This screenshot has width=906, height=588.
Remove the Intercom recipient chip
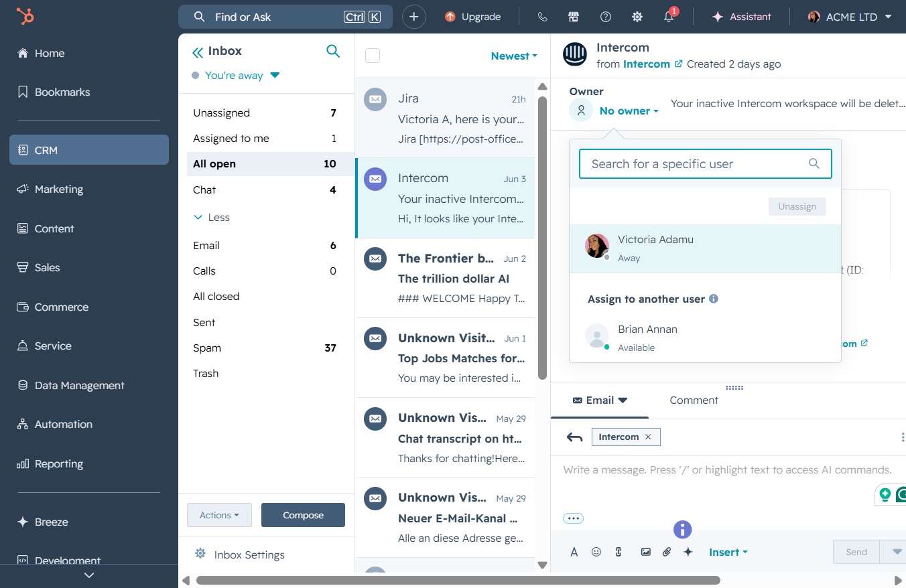[x=648, y=437]
